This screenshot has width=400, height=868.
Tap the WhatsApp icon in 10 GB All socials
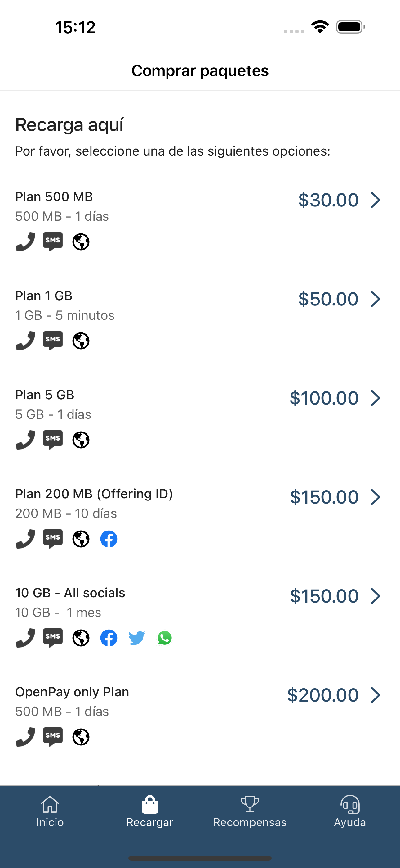point(165,638)
